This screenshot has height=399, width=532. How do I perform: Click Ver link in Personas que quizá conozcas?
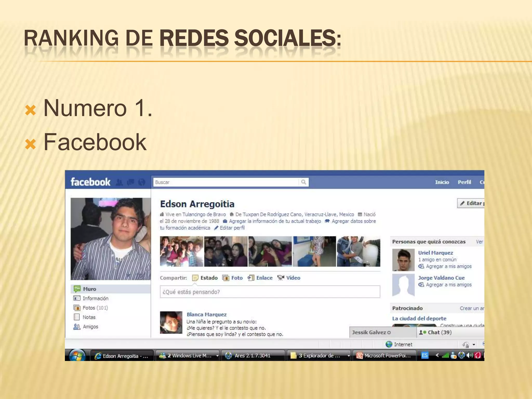(x=480, y=242)
